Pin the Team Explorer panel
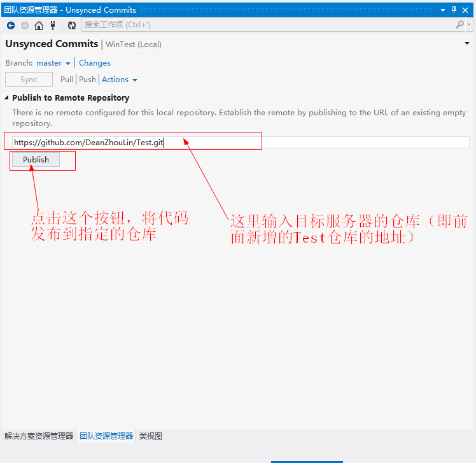Screen dimensions: 476x463 [454, 10]
